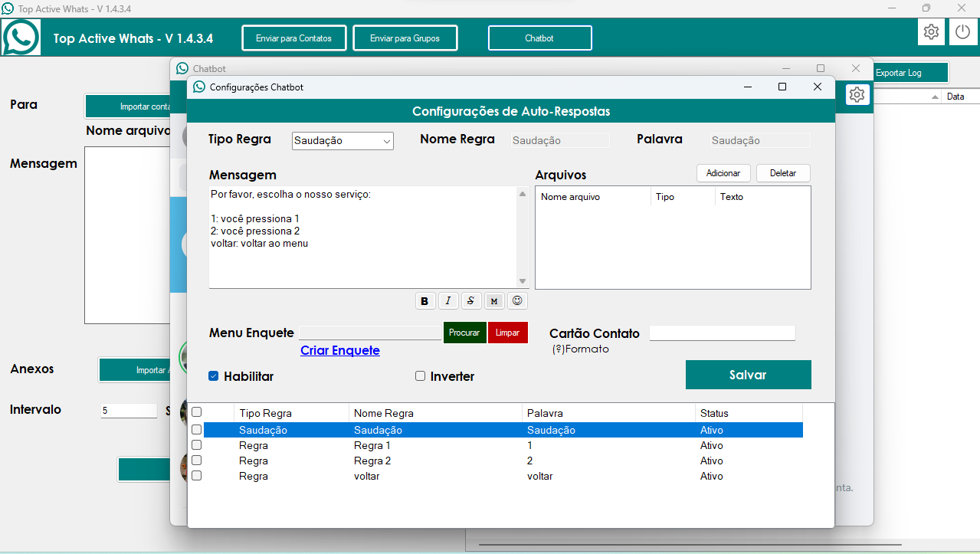This screenshot has width=980, height=554.
Task: Click the red Limpar button
Action: pyautogui.click(x=507, y=333)
